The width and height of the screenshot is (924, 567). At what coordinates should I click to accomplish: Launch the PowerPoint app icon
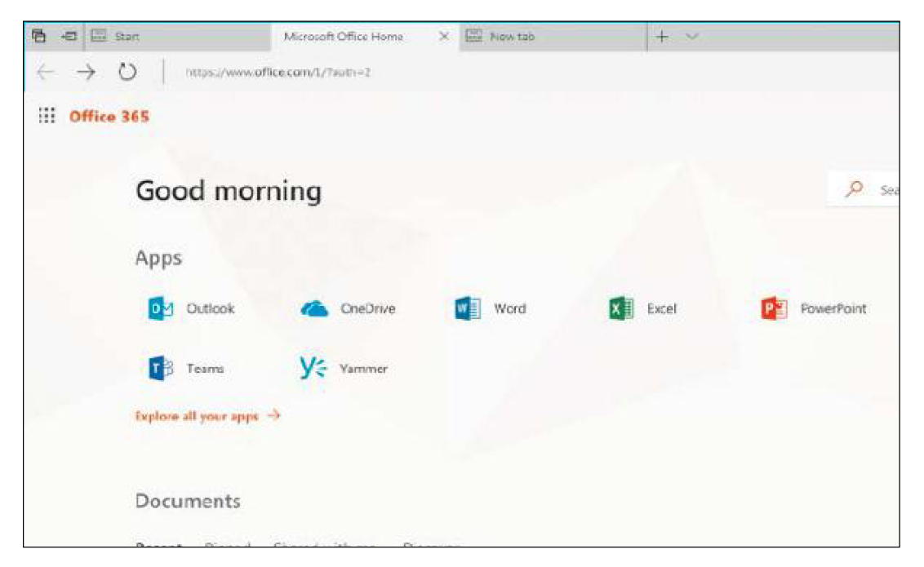[775, 308]
